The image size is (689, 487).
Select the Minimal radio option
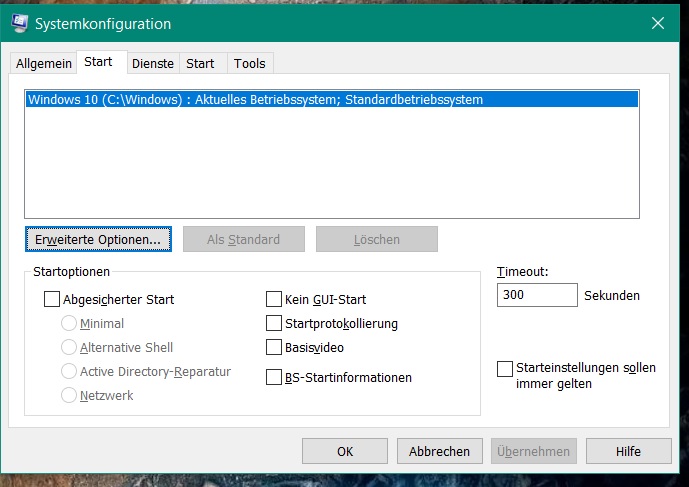point(69,323)
